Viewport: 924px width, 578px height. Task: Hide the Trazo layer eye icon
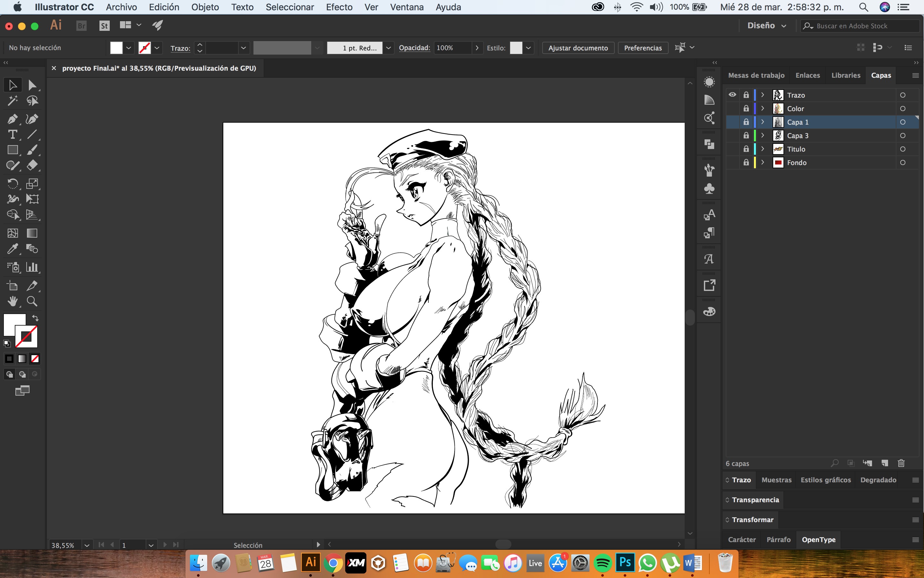point(732,95)
